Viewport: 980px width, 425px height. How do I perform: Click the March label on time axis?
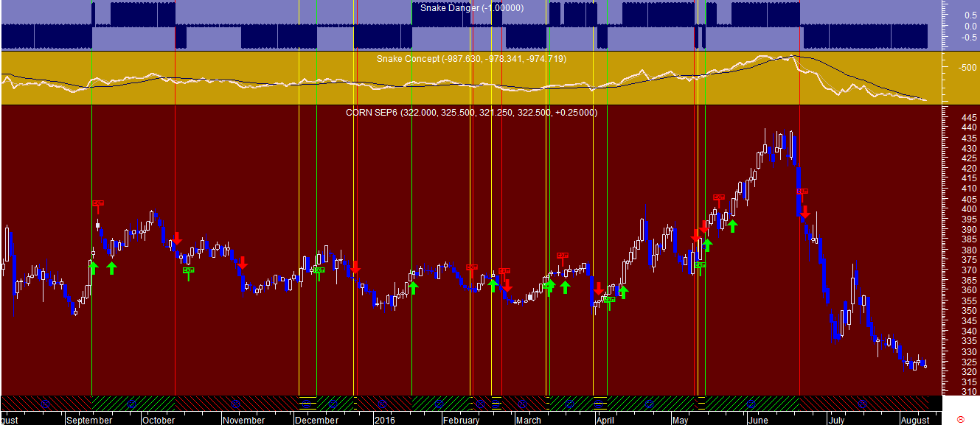click(527, 420)
